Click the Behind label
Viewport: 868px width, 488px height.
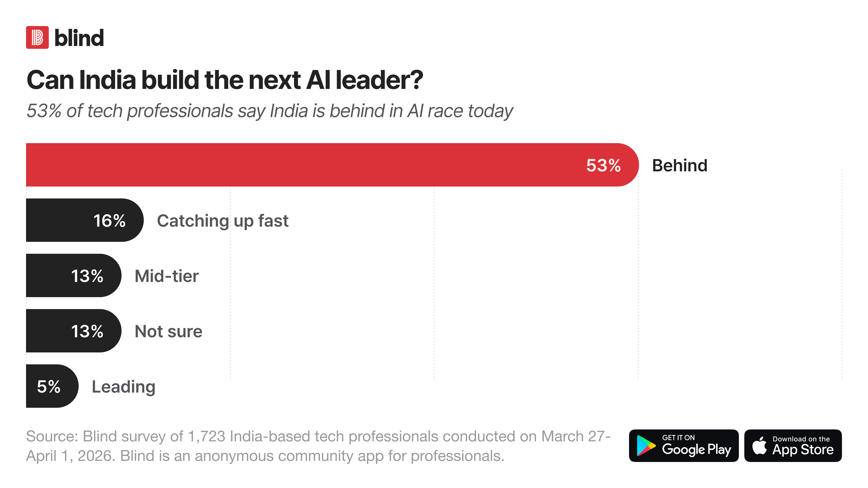tap(680, 165)
